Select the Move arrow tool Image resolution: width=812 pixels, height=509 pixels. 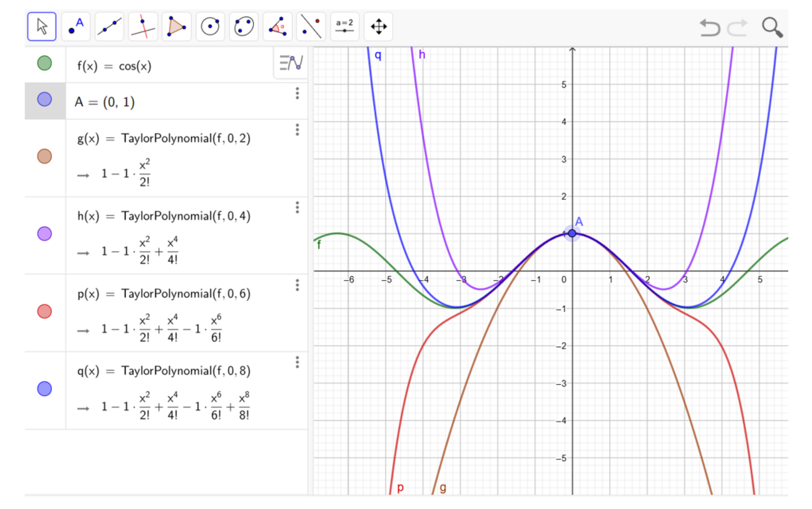click(x=42, y=27)
